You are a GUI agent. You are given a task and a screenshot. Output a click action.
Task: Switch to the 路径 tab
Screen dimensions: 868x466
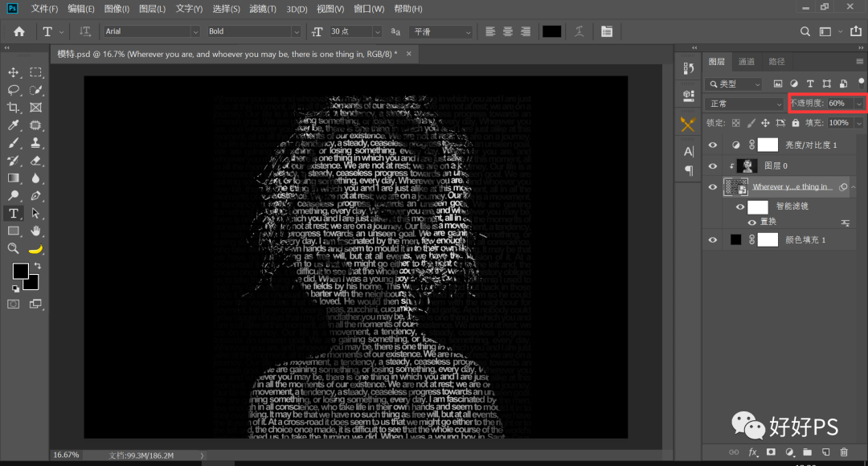click(x=776, y=61)
